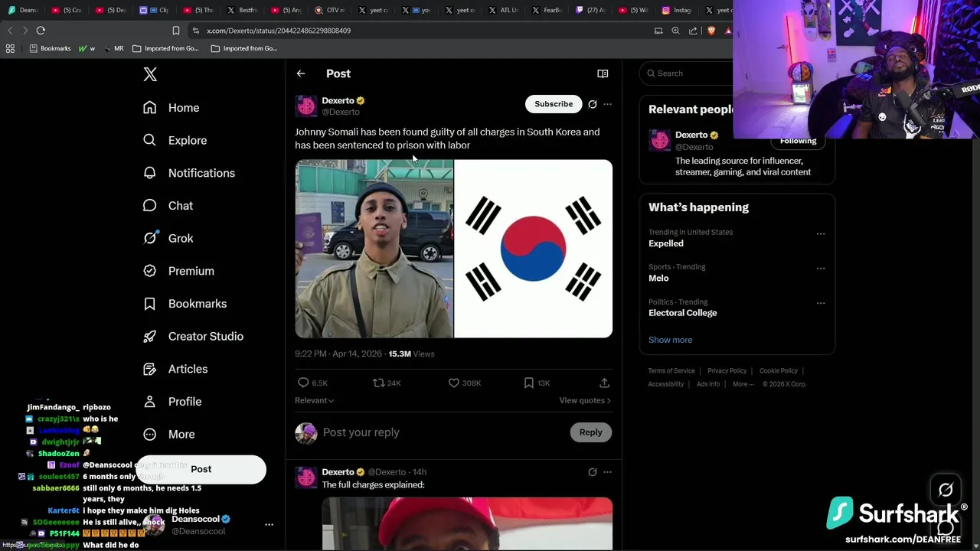Open the Johnny Somali photo in the post
Viewport: 980px width, 551px height.
(374, 249)
